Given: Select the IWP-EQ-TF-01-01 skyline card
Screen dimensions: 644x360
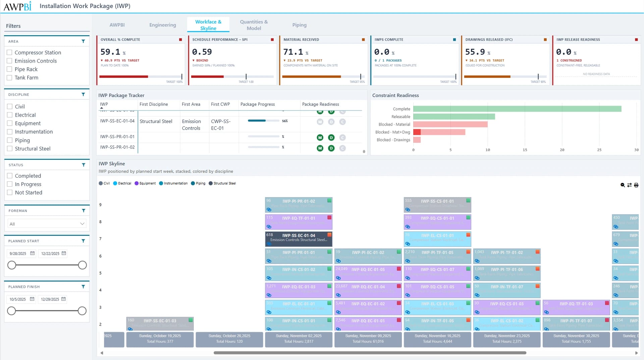Looking at the screenshot, I should [299, 222].
